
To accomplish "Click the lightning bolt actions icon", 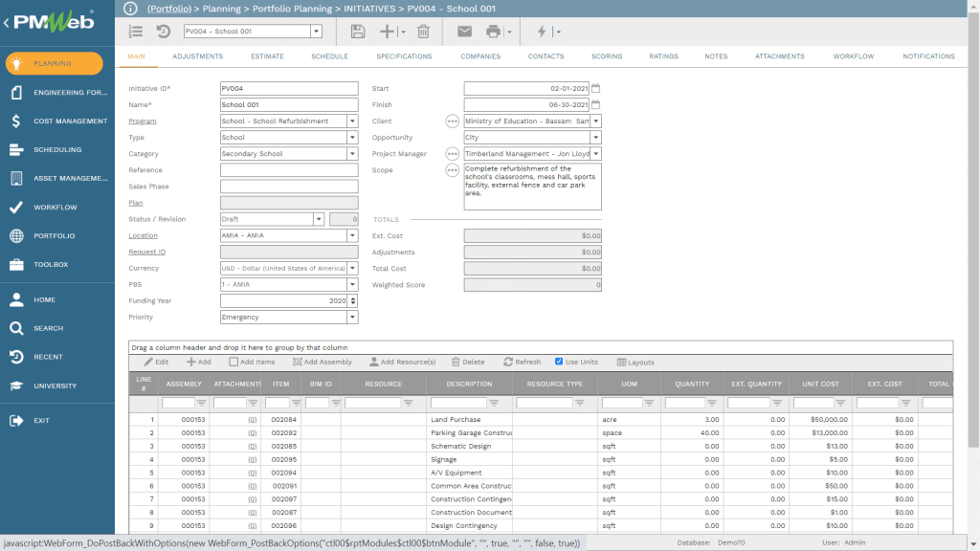I will pyautogui.click(x=542, y=32).
